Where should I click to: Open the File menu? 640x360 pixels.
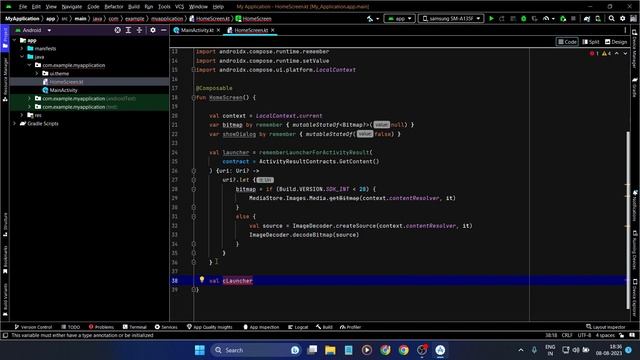click(x=22, y=7)
